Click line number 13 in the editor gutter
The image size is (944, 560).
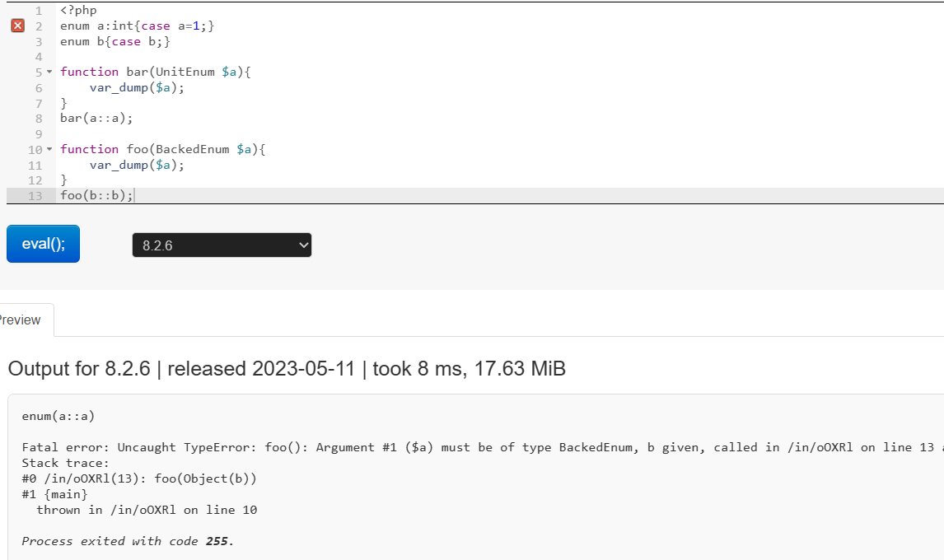[x=35, y=195]
